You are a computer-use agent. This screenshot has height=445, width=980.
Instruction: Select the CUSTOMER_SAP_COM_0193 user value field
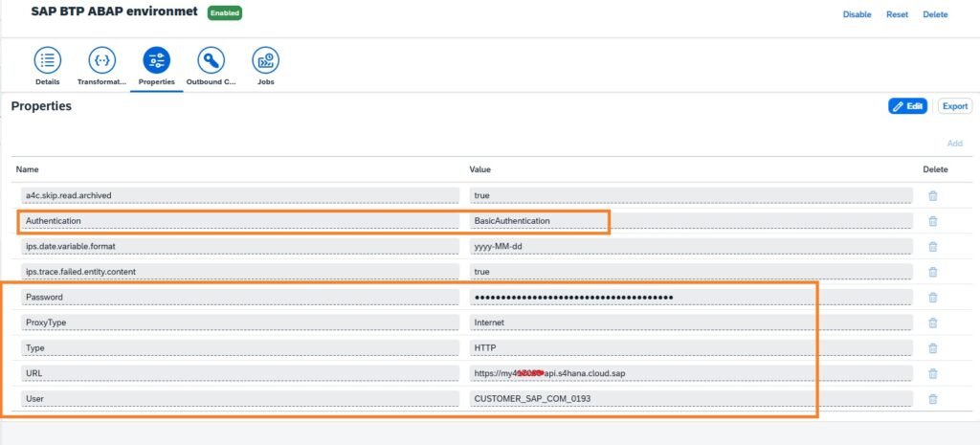click(691, 398)
